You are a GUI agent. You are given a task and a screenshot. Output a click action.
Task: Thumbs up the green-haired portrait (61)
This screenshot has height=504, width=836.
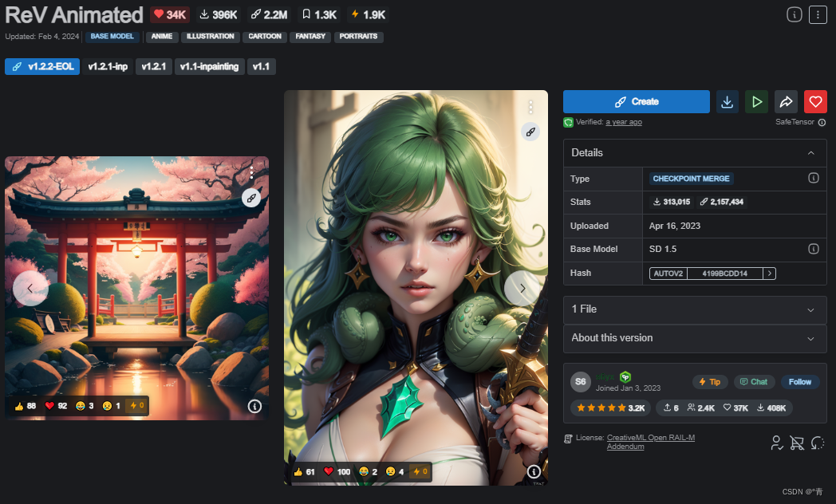tap(304, 471)
